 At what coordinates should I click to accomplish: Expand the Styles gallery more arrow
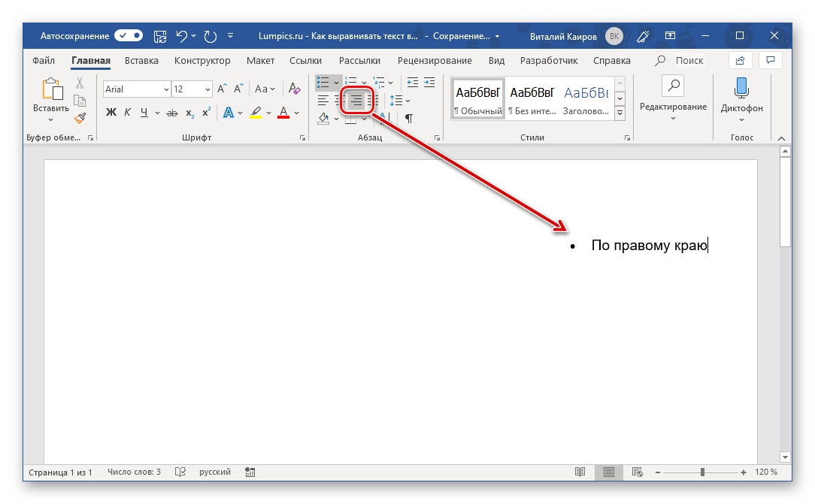[x=620, y=113]
